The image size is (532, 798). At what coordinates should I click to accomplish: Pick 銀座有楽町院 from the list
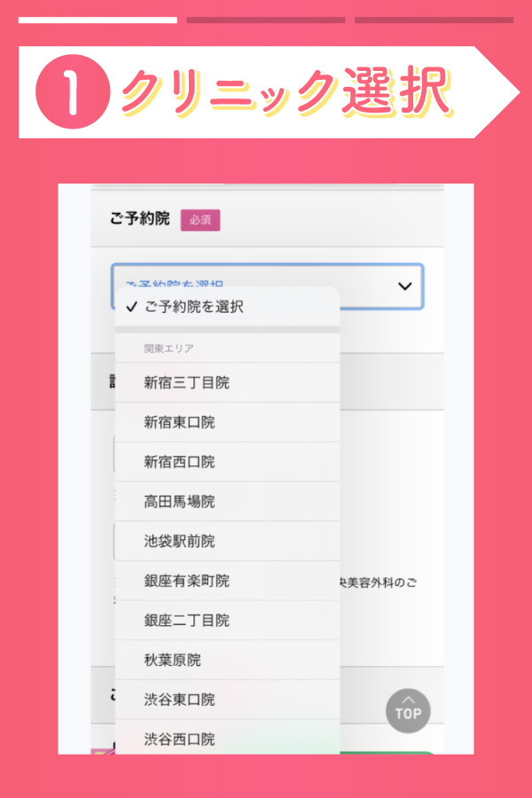click(186, 581)
